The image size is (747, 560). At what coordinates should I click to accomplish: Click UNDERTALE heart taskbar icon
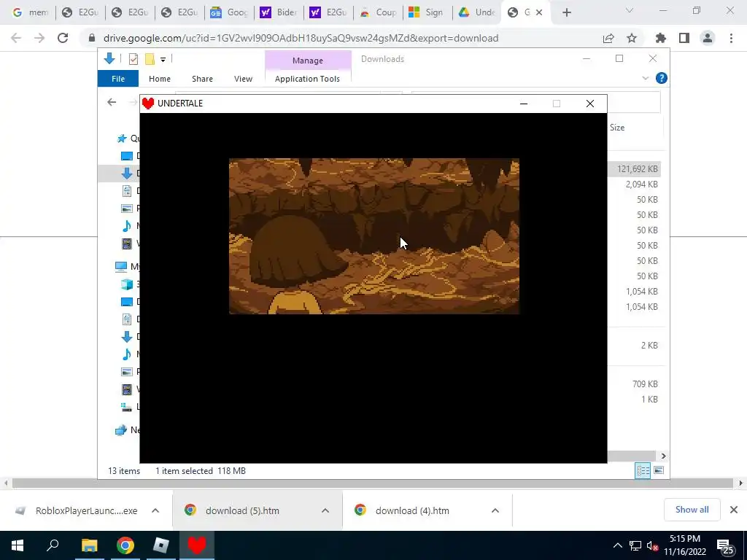pos(197,545)
